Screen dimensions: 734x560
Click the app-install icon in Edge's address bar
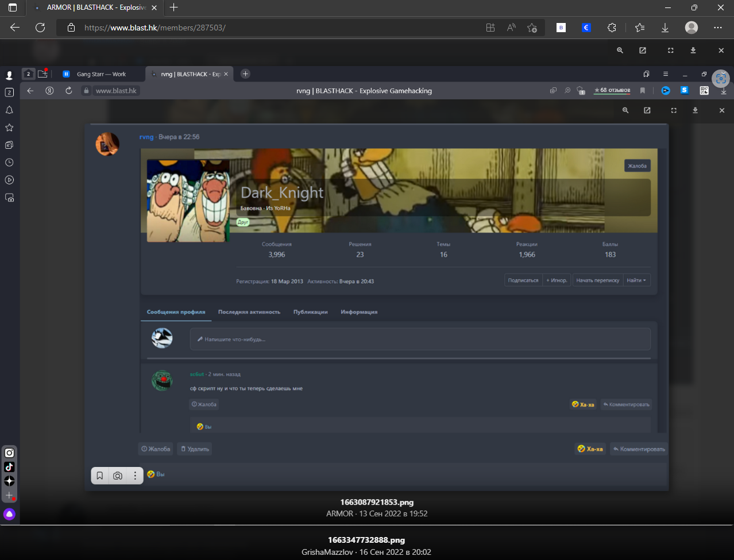point(490,28)
